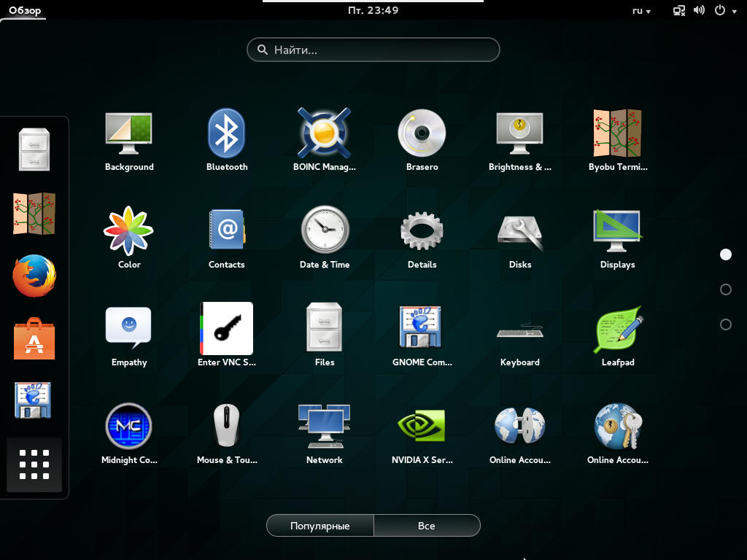
Task: Switch to the second app page dot
Action: (725, 289)
